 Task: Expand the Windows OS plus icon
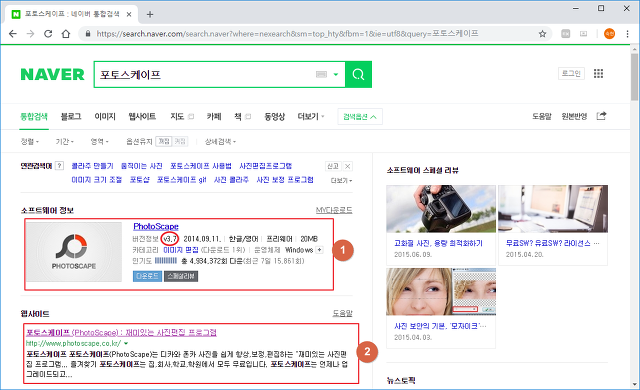(x=320, y=250)
